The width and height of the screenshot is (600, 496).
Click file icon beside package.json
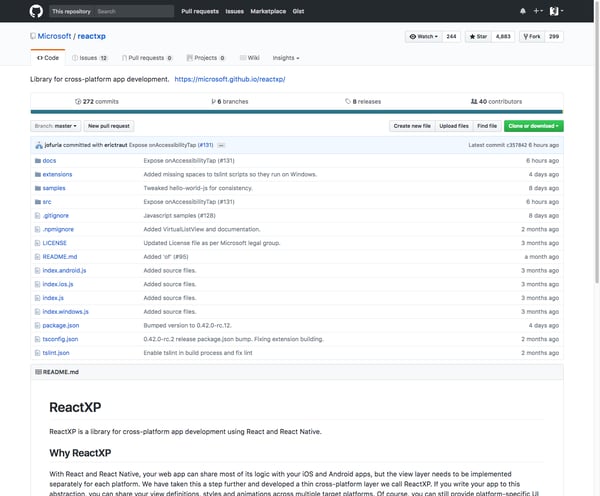(38, 326)
